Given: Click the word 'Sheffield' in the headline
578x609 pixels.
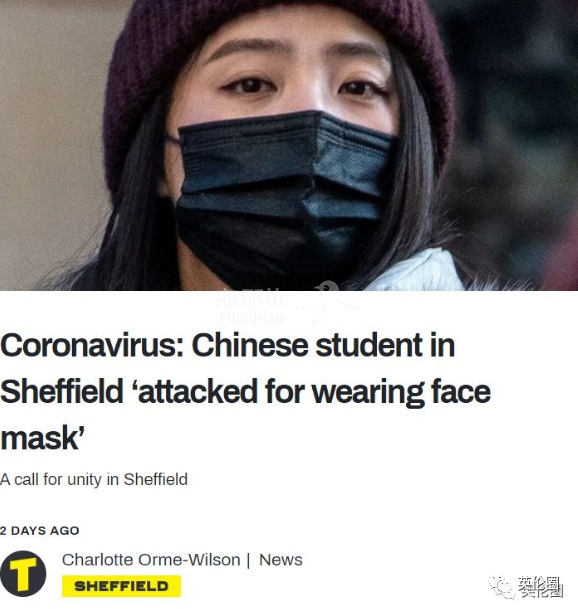Looking at the screenshot, I should coord(62,392).
